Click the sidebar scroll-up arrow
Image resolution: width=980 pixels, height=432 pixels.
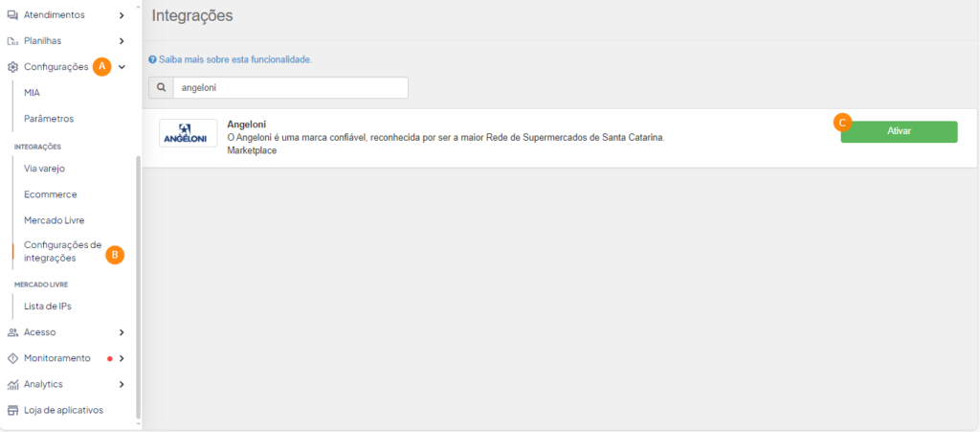click(x=138, y=5)
